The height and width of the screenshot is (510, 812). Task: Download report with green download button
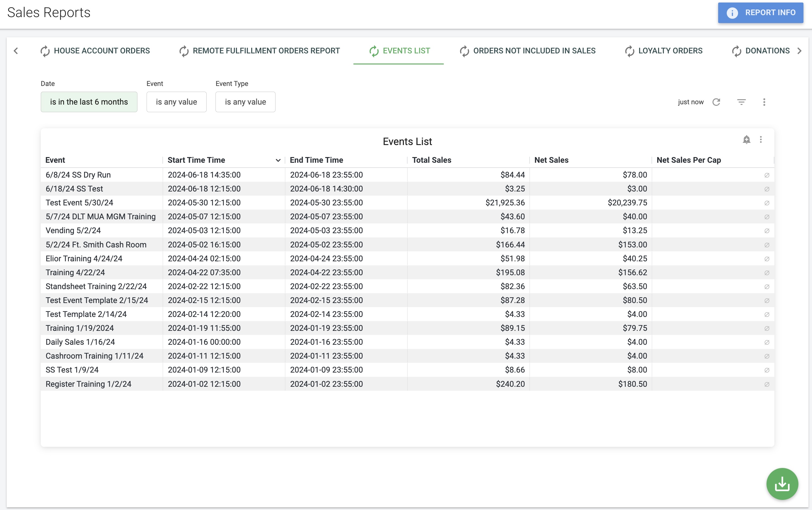(x=782, y=484)
